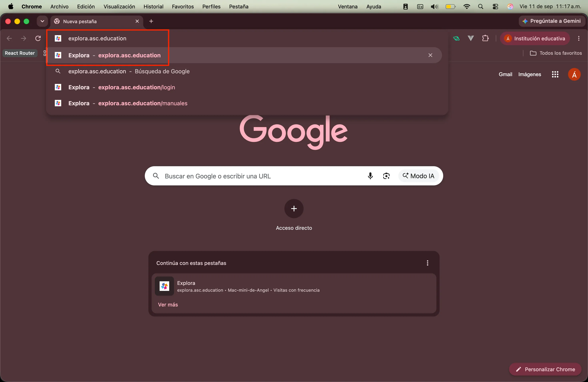Select the Nueva pestaña tab
The height and width of the screenshot is (382, 588).
point(97,21)
